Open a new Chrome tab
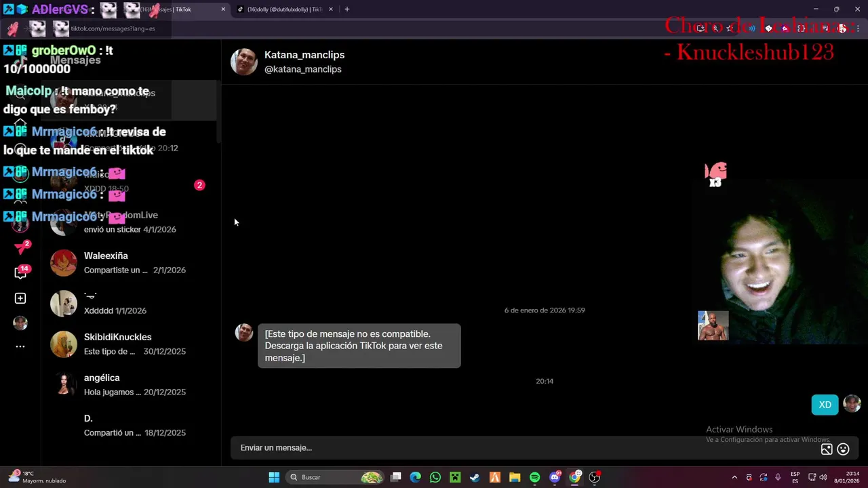 pyautogui.click(x=347, y=9)
